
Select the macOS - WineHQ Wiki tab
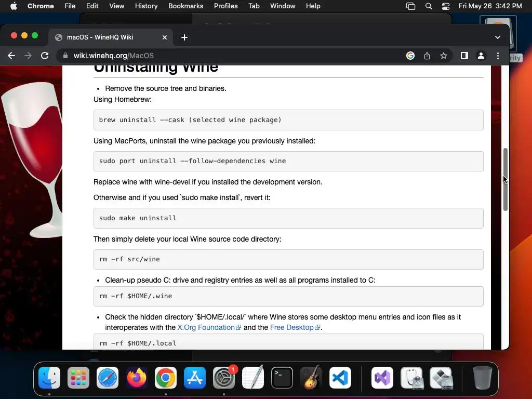click(111, 37)
